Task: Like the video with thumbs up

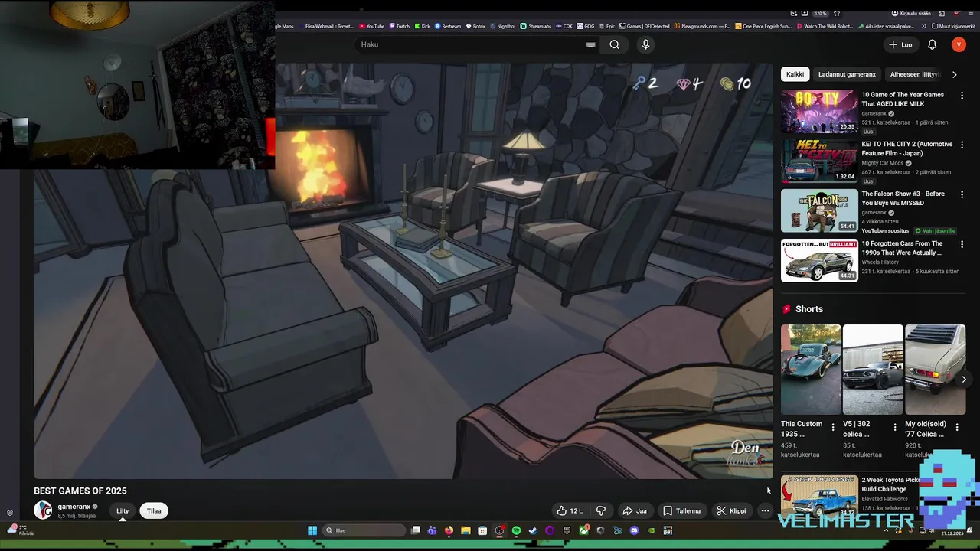Action: [x=570, y=510]
